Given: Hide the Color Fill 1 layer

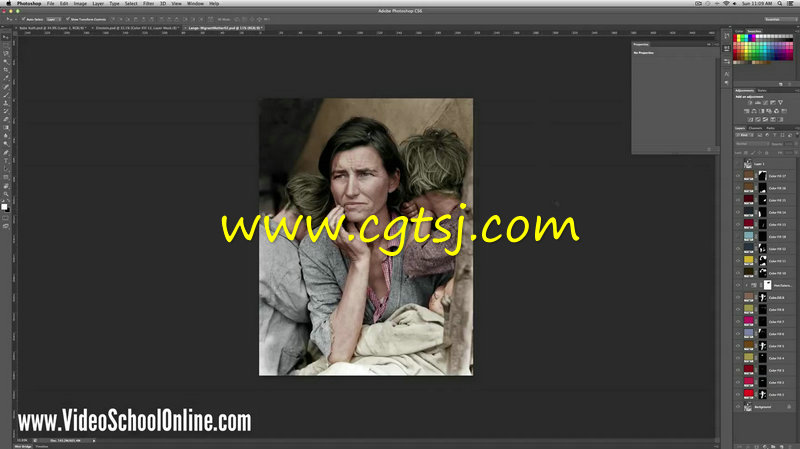Looking at the screenshot, I should click(x=738, y=394).
